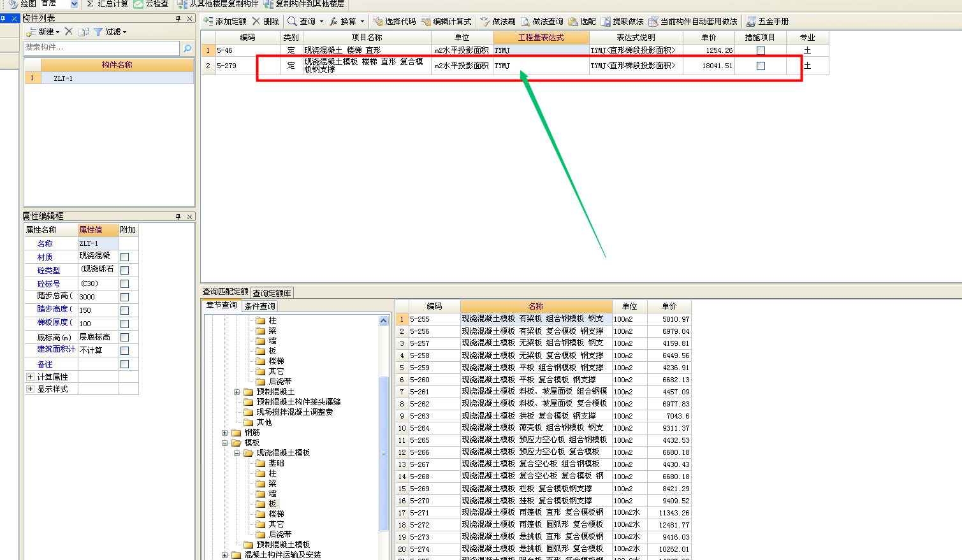The image size is (962, 560).
Task: Open the 换算 dropdown arrow
Action: click(362, 22)
